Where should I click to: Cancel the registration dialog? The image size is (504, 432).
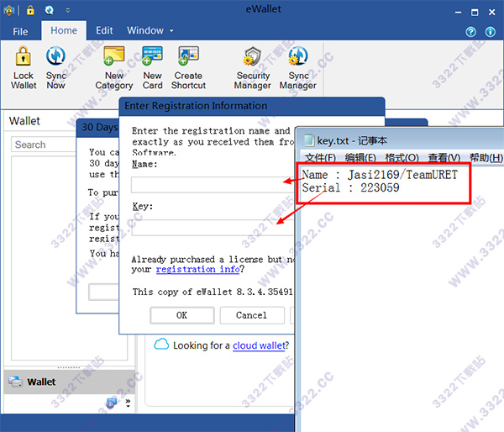[x=252, y=315]
